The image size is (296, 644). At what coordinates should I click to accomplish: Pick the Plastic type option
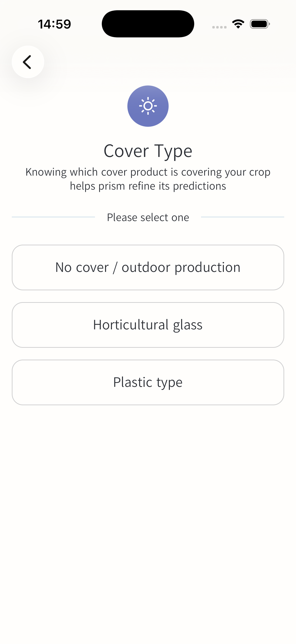(x=148, y=382)
